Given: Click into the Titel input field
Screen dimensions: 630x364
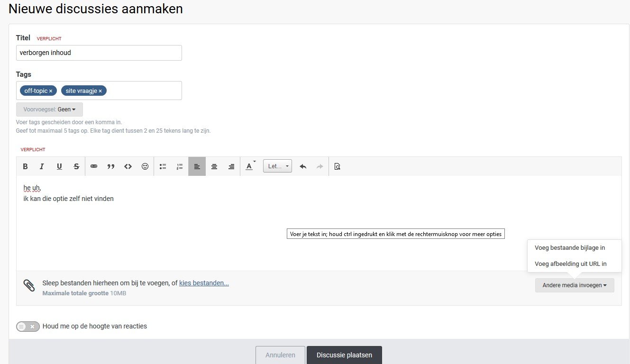Looking at the screenshot, I should [x=99, y=53].
